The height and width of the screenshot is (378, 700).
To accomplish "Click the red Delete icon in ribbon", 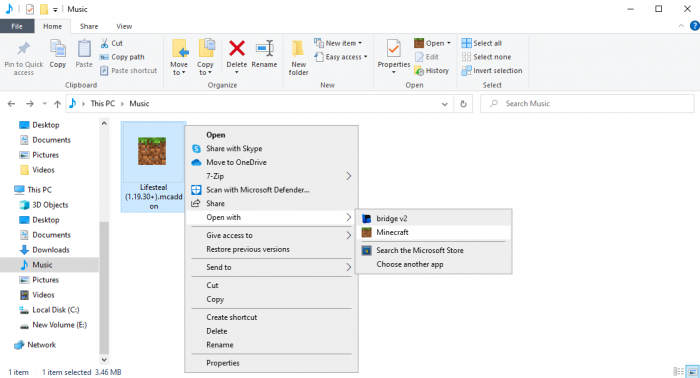I will (237, 48).
